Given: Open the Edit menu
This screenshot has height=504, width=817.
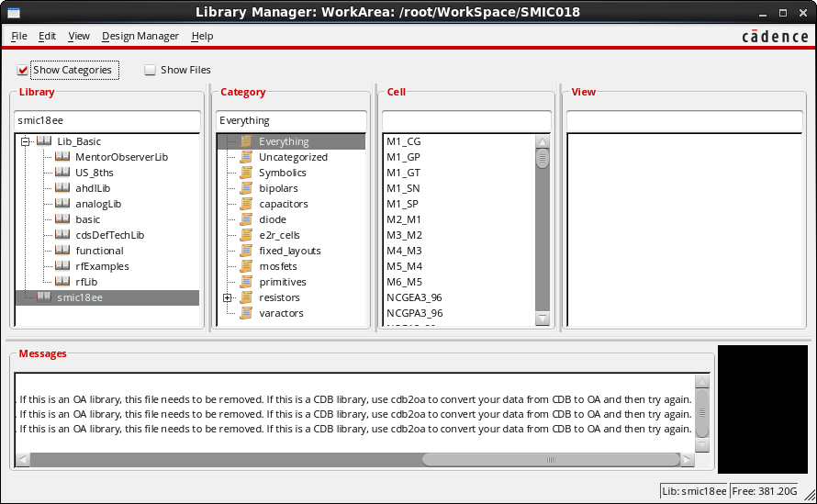Looking at the screenshot, I should tap(47, 36).
